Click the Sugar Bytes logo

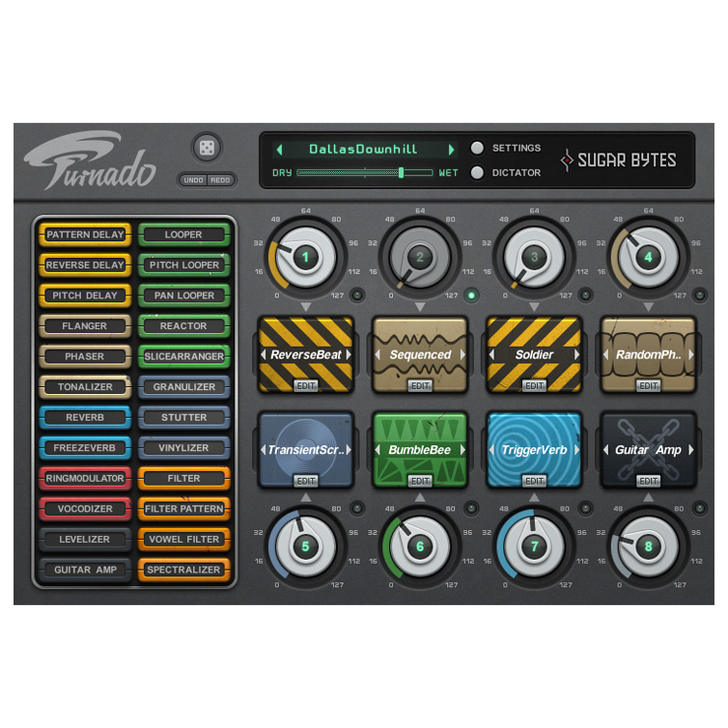pos(618,160)
